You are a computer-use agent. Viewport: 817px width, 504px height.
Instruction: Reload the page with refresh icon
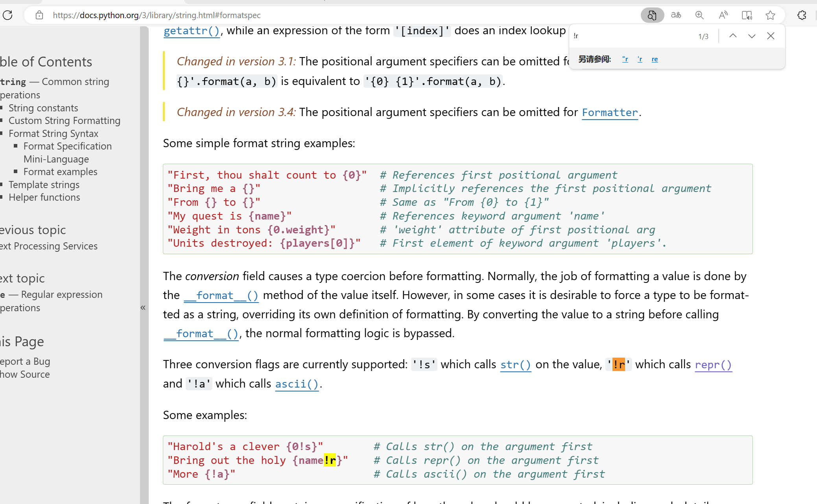click(7, 15)
